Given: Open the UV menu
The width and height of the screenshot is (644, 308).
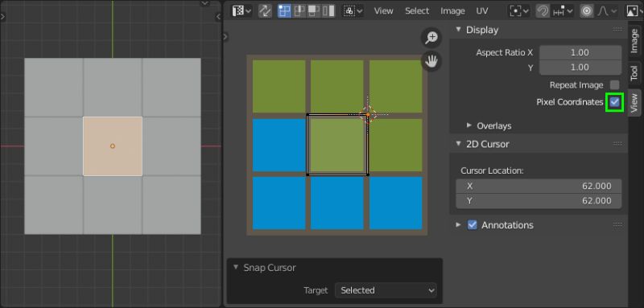Looking at the screenshot, I should [482, 11].
